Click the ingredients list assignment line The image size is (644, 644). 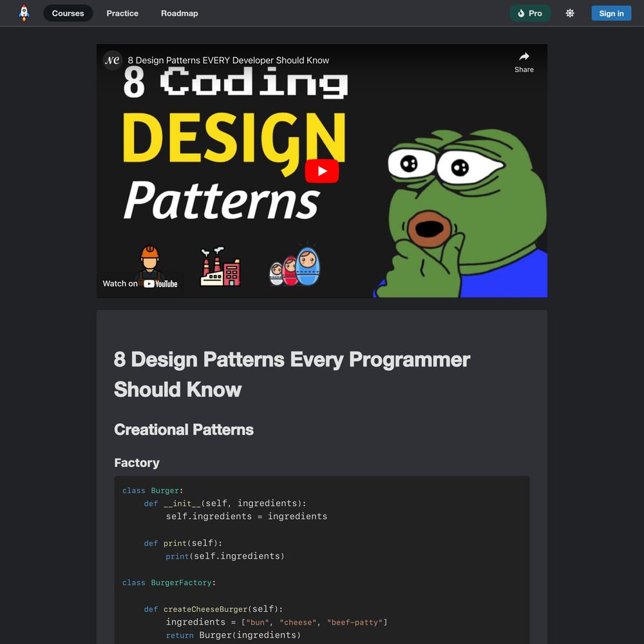[276, 622]
